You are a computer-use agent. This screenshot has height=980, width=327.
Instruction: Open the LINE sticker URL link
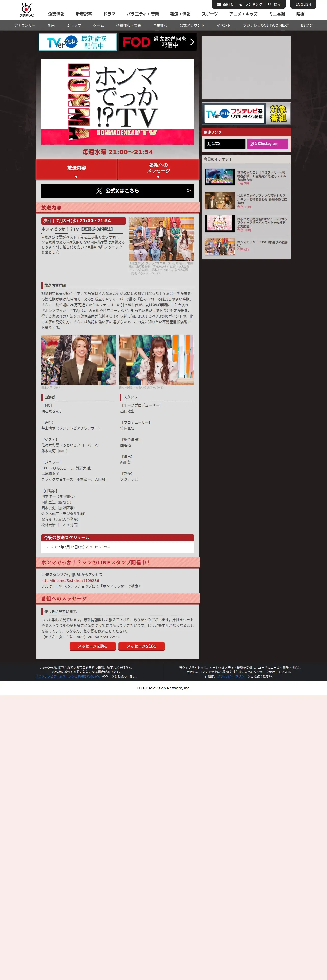click(x=70, y=581)
